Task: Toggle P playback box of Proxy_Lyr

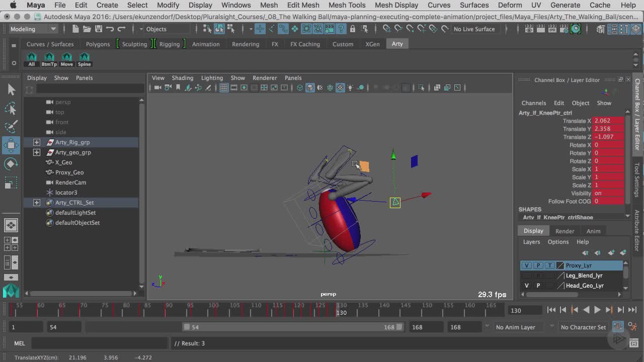Action: click(x=538, y=265)
